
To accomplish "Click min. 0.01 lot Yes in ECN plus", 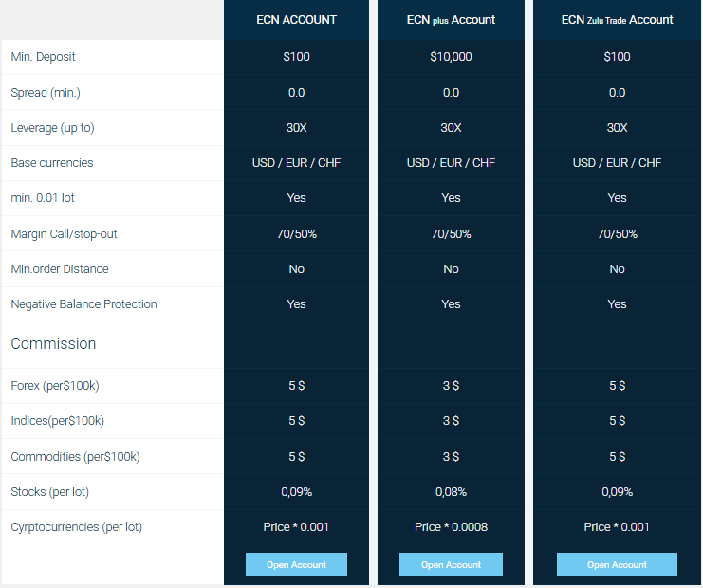I will [451, 197].
